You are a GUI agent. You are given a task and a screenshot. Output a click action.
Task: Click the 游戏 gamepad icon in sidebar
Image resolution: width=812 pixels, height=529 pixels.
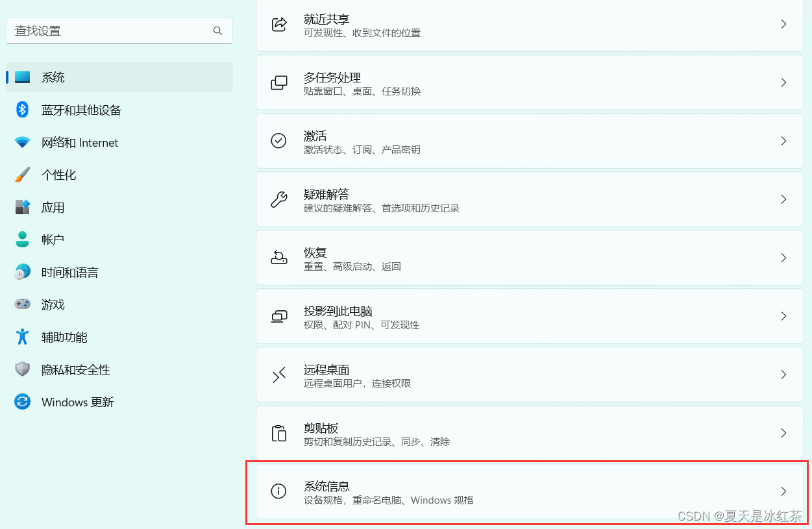23,304
